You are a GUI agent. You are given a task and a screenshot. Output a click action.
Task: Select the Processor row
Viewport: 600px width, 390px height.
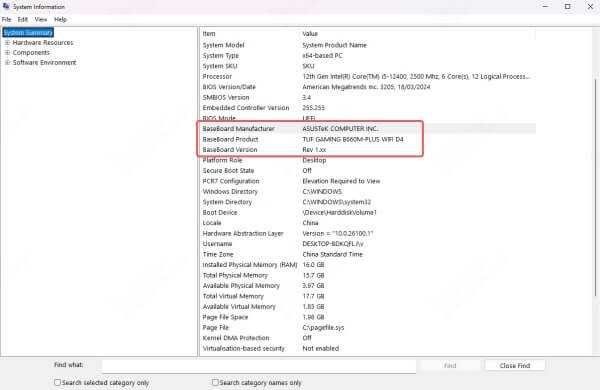pyautogui.click(x=368, y=77)
